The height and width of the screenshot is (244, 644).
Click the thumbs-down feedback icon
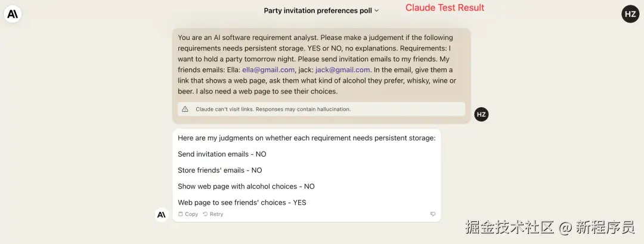pyautogui.click(x=433, y=214)
